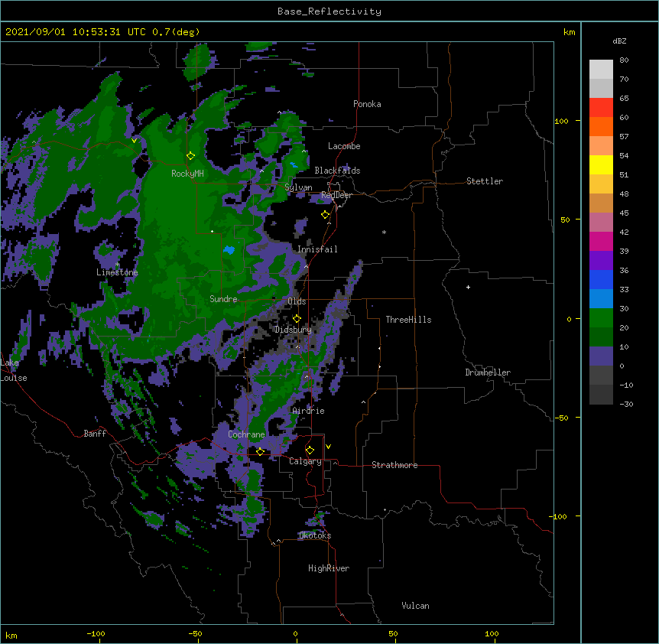
Task: Click the Lake Louise label
Action: [x=14, y=370]
